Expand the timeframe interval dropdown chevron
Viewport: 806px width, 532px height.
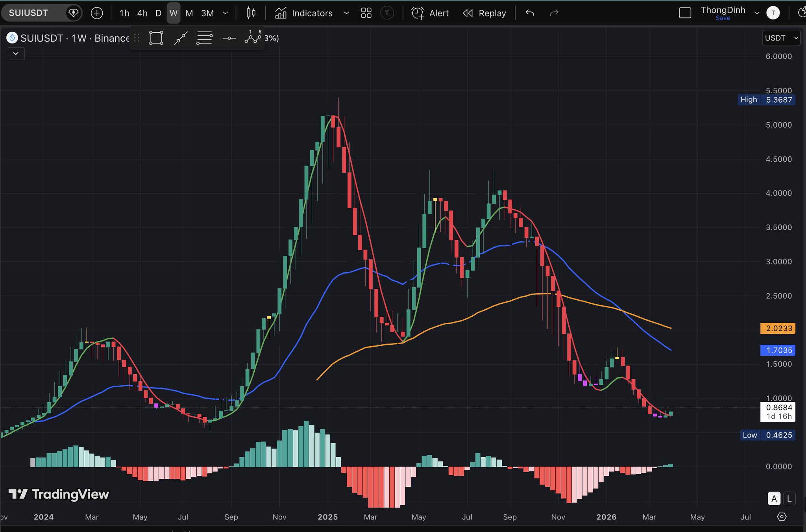[226, 13]
